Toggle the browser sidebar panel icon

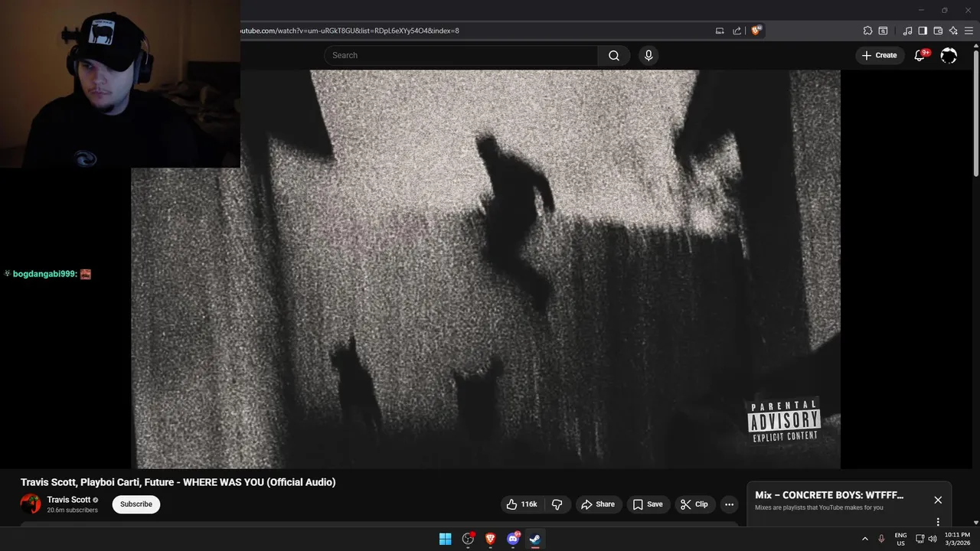pos(923,31)
